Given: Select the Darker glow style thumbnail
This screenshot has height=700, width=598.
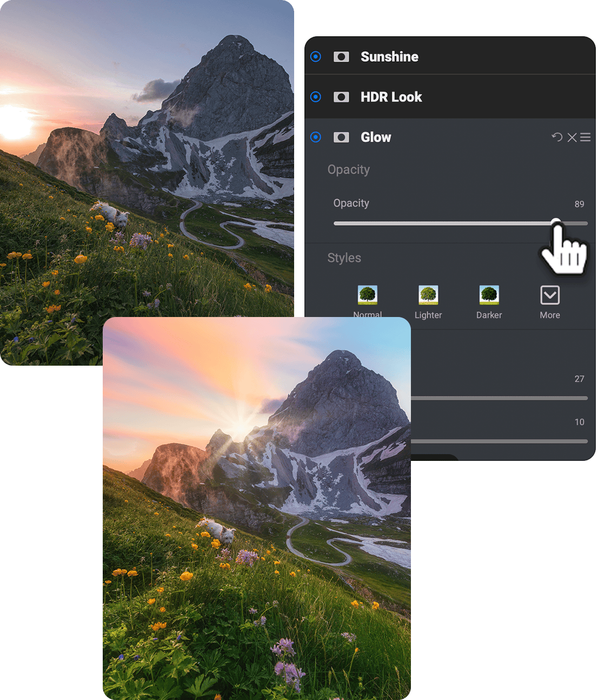Looking at the screenshot, I should click(488, 295).
